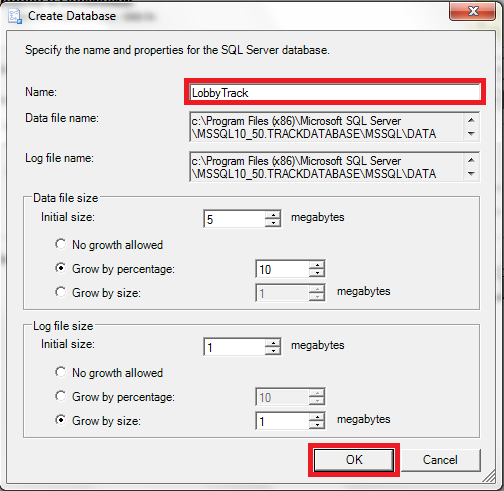Select Grow by size for Data file
This screenshot has width=504, height=491.
pos(60,292)
